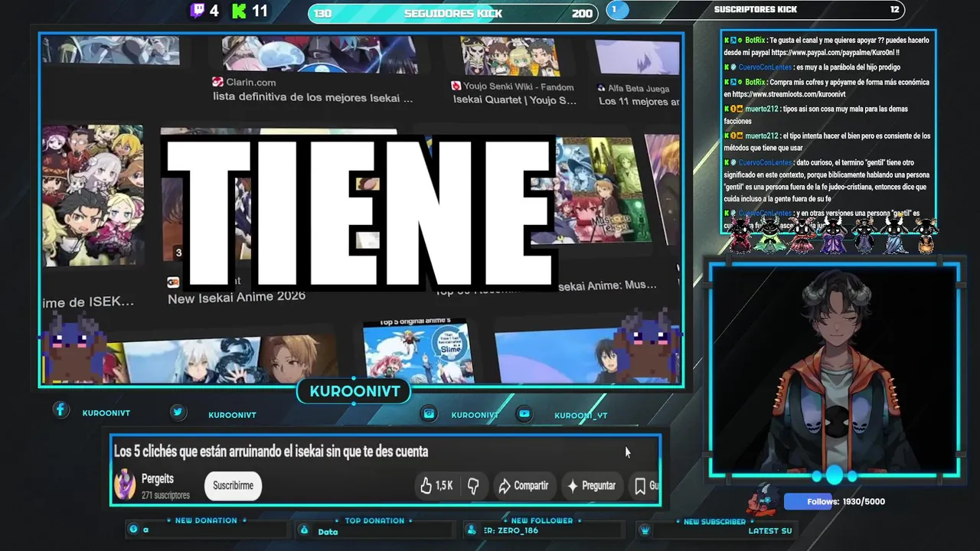The width and height of the screenshot is (980, 551).
Task: Click the 'Data' top donation value
Action: (x=328, y=532)
